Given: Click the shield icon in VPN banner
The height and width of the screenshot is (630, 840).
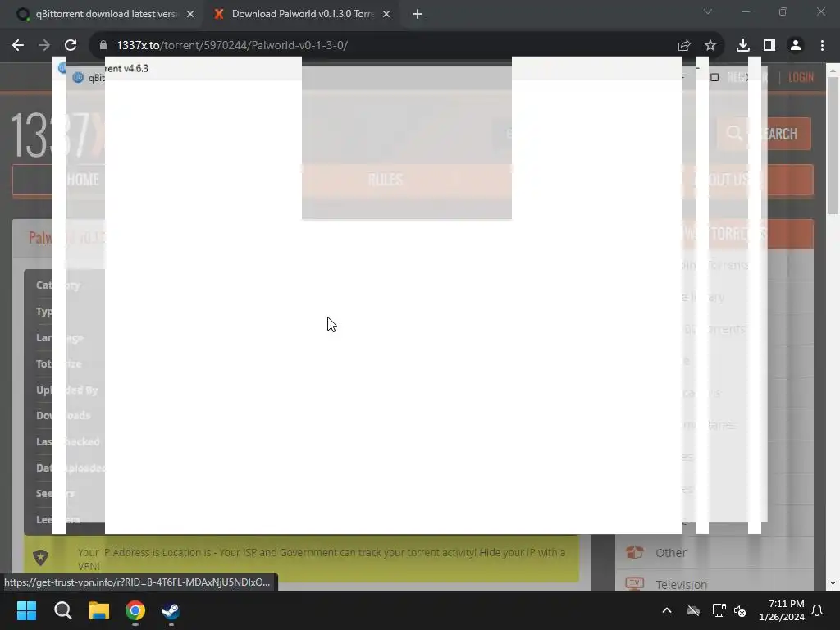Looking at the screenshot, I should (41, 557).
